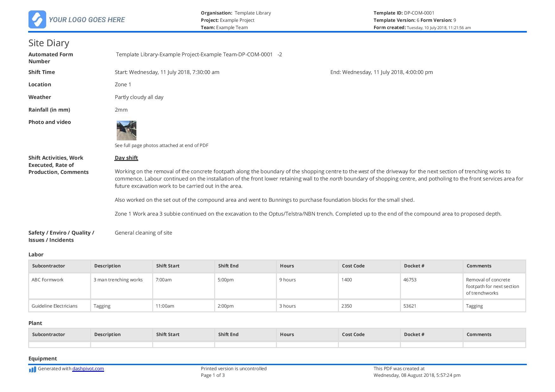Click the automated form number value
The height and width of the screenshot is (392, 555).
(x=199, y=54)
